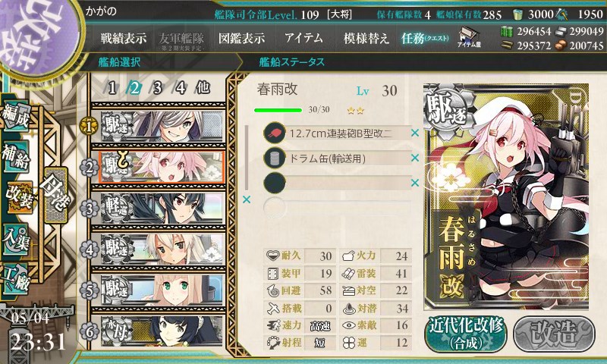This screenshot has height=364, width=607.
Task: Switch to fleet tab 3
Action: click(x=157, y=88)
